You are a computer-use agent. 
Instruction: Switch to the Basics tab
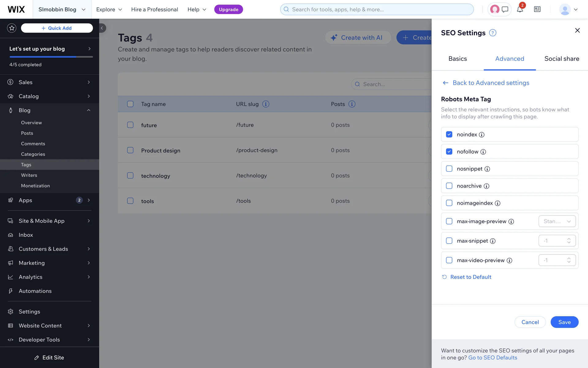(x=458, y=59)
